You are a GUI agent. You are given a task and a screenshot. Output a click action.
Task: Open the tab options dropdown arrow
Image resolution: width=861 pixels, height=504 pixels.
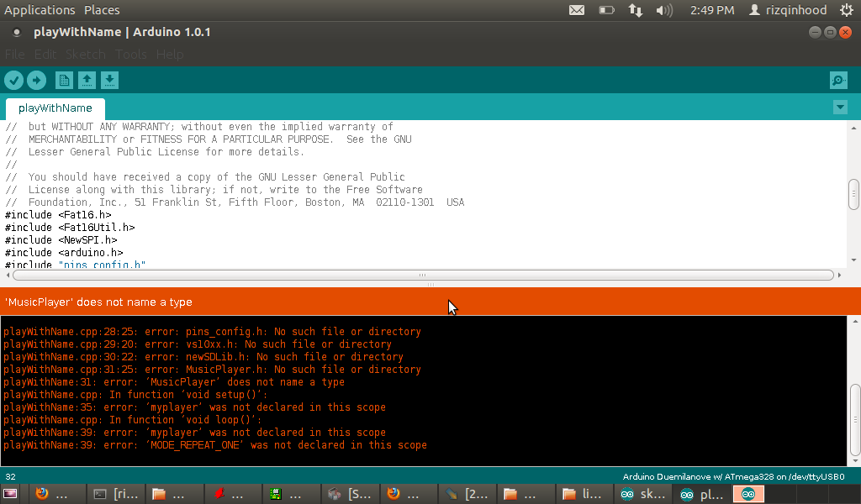[x=840, y=107]
